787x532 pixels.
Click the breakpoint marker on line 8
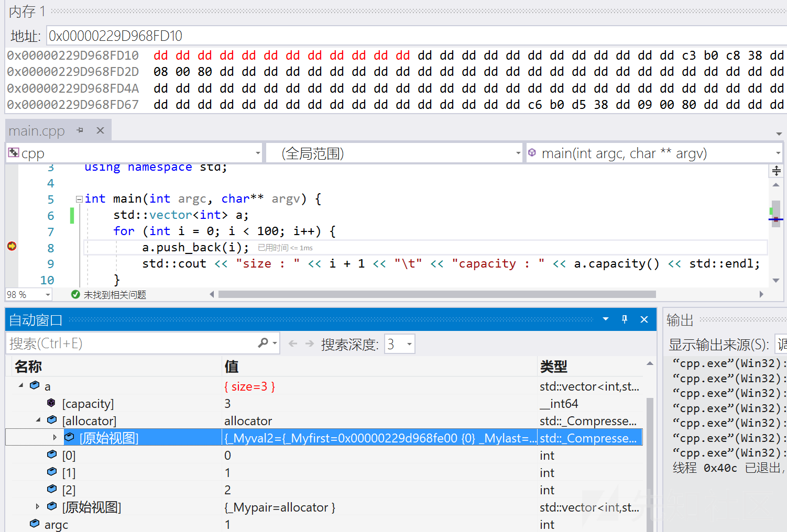(12, 246)
